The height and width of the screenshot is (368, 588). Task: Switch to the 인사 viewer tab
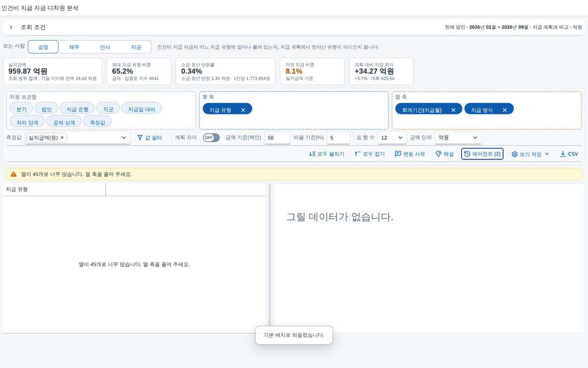pos(105,47)
